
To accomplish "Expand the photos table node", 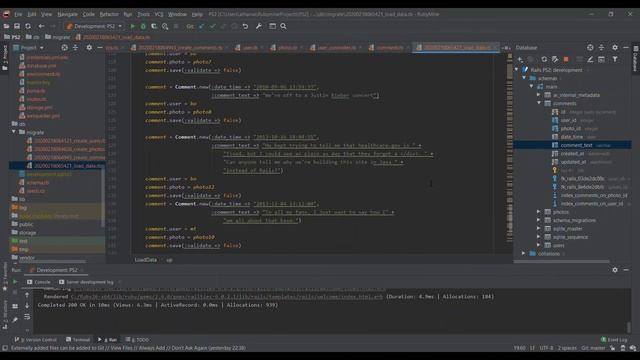I will tap(539, 212).
